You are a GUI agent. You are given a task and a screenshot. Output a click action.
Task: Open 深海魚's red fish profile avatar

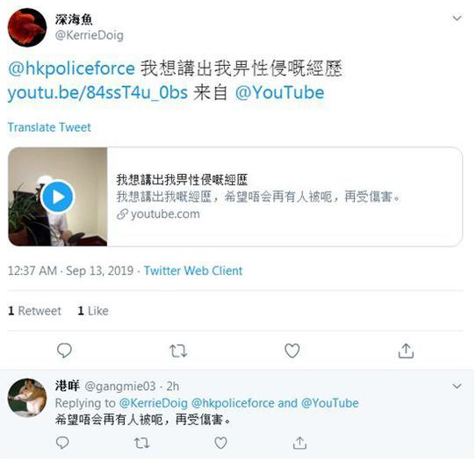click(27, 27)
